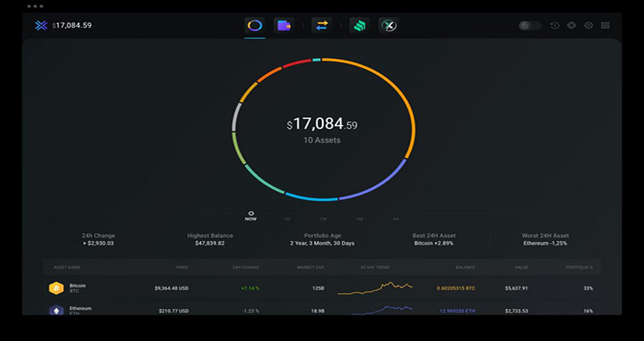644x341 pixels.
Task: Click Ethereum price $210.77 USD
Action: (174, 311)
